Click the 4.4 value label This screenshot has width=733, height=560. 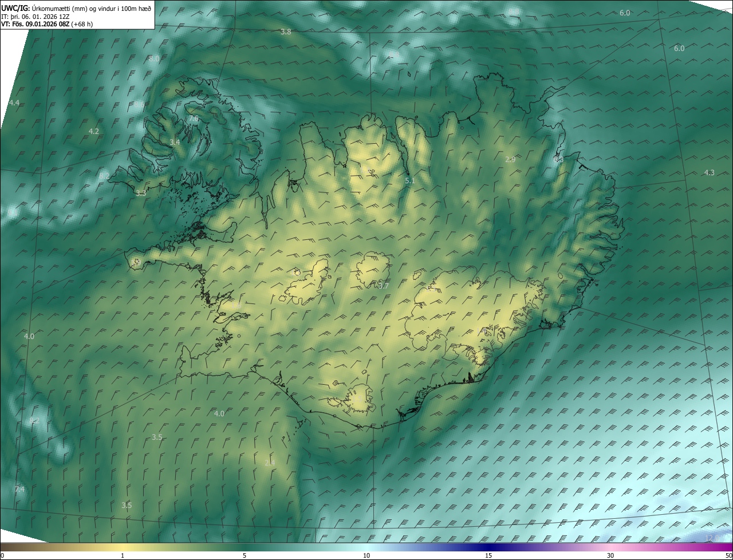14,103
